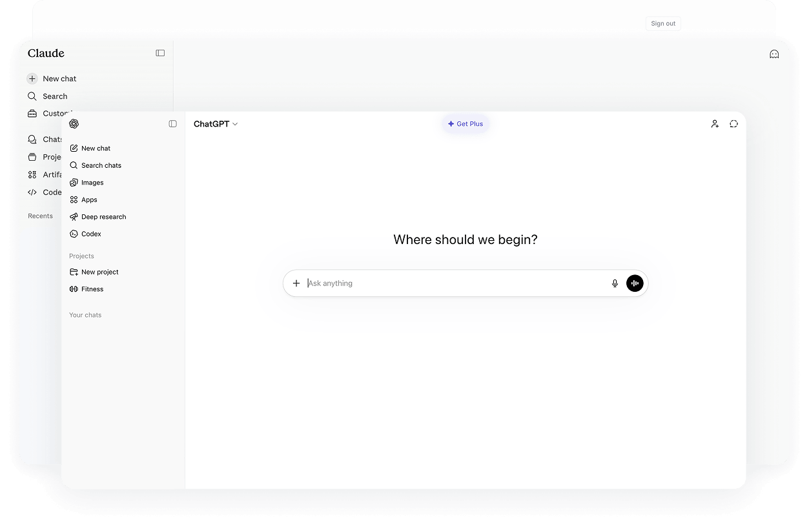Click the Claude logo text
The width and height of the screenshot is (809, 532).
[46, 53]
